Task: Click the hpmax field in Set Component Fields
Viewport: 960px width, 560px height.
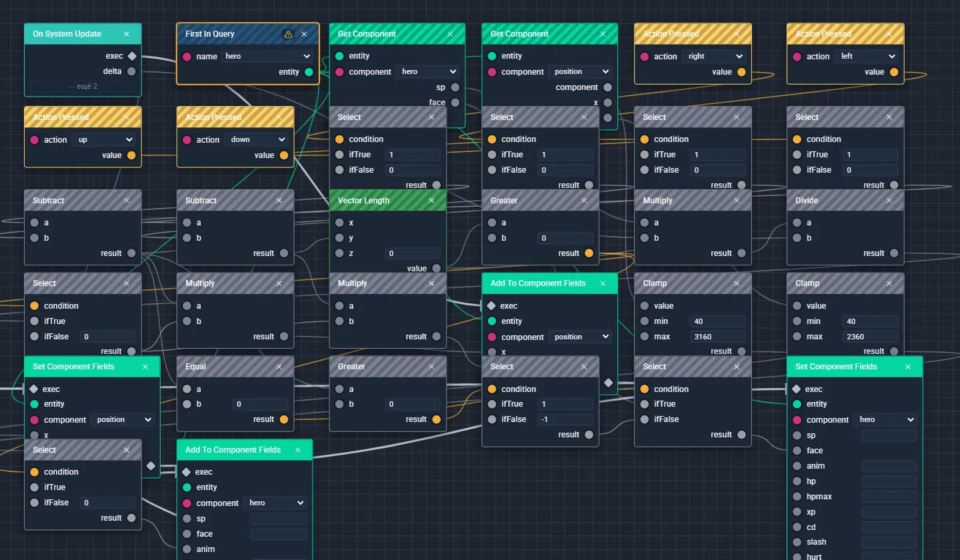Action: 889,497
